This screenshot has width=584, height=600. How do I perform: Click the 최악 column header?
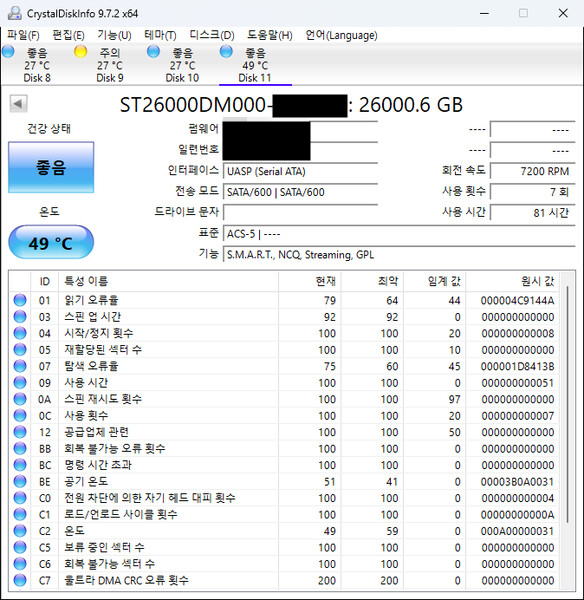(x=372, y=281)
